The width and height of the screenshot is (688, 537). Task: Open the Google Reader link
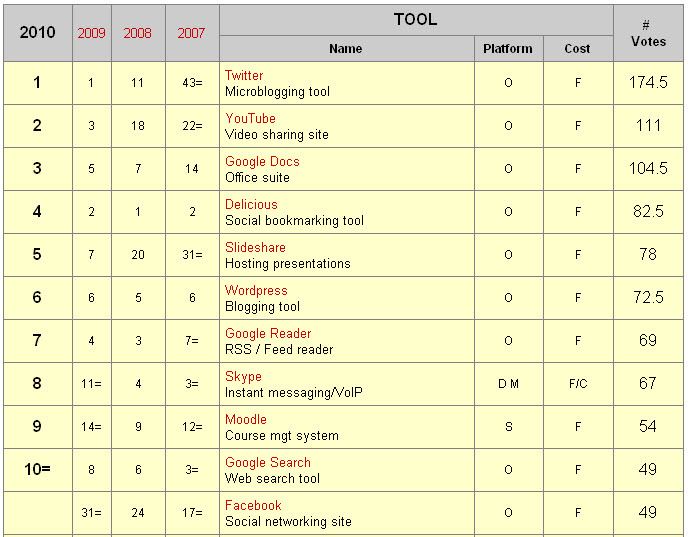268,333
